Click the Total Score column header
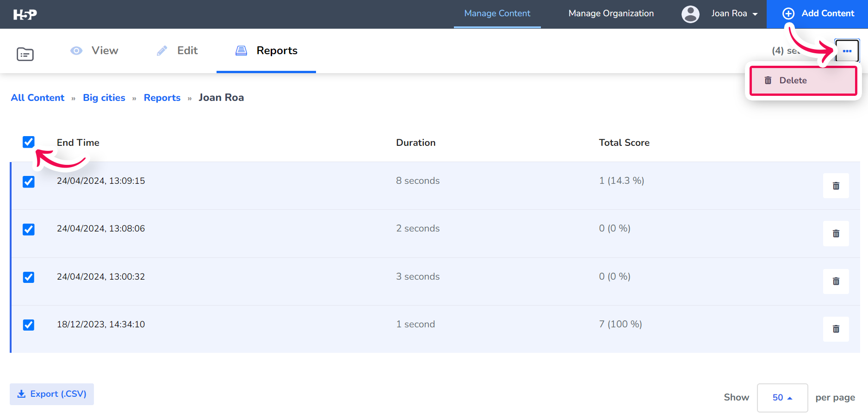 pyautogui.click(x=624, y=143)
